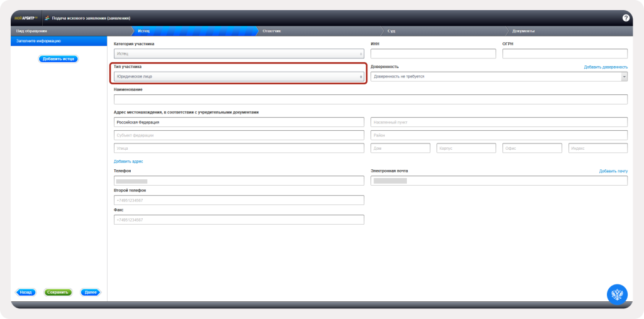This screenshot has width=644, height=319.
Task: Expand the Доверенность dropdown
Action: [499, 77]
